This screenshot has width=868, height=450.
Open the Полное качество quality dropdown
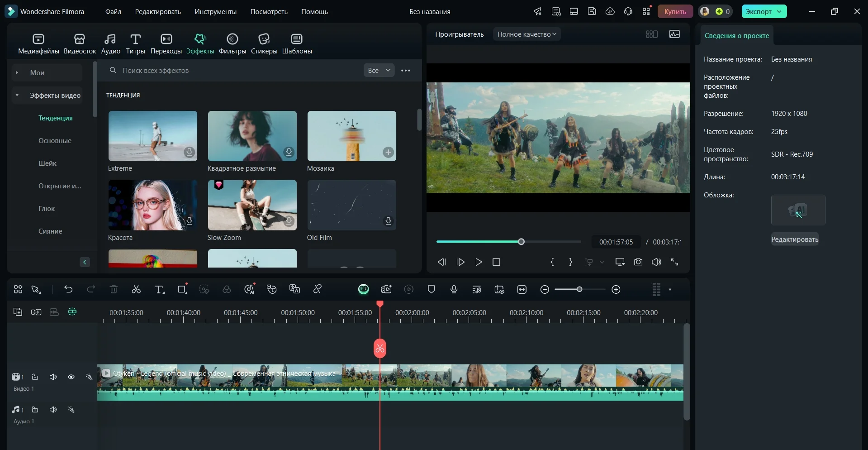tap(526, 34)
